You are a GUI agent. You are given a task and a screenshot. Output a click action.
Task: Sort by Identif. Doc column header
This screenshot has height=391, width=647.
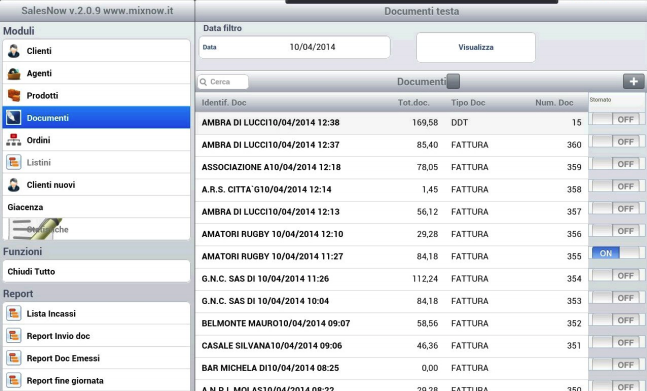coord(224,103)
